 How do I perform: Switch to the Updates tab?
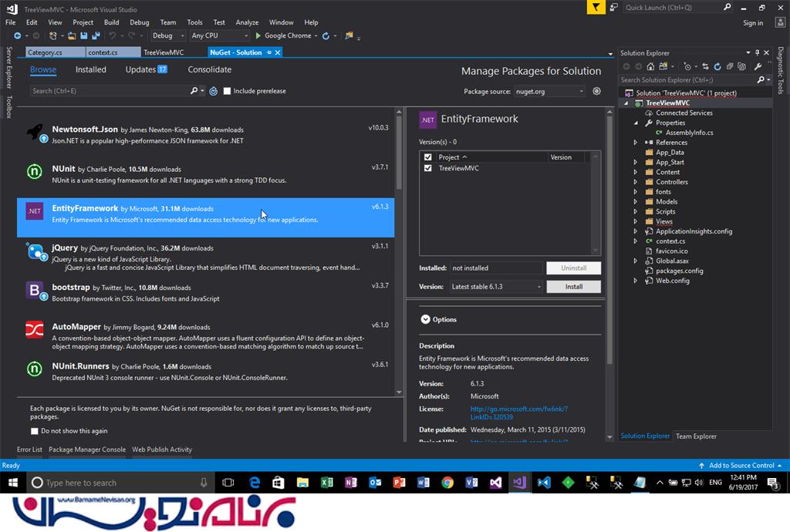point(146,69)
